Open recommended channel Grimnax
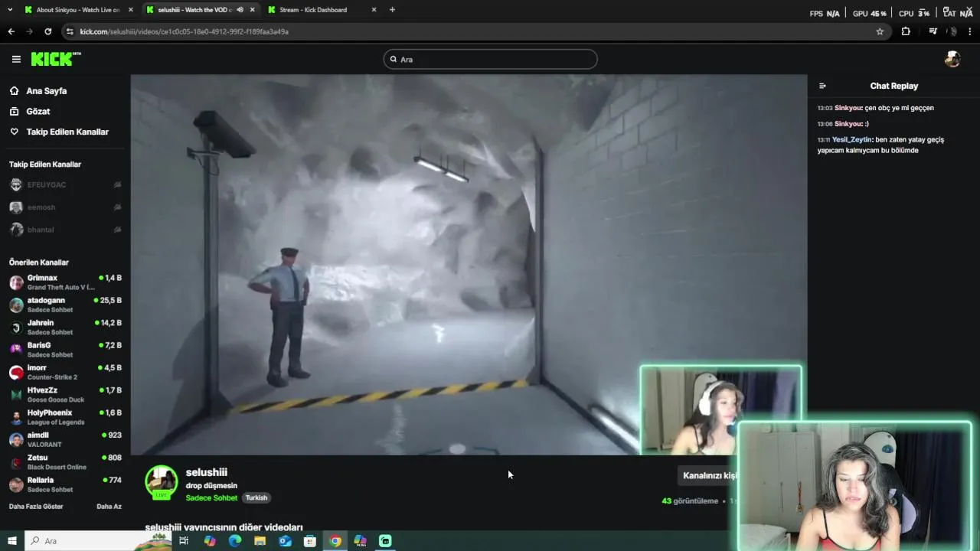The width and height of the screenshot is (980, 551). coord(65,282)
